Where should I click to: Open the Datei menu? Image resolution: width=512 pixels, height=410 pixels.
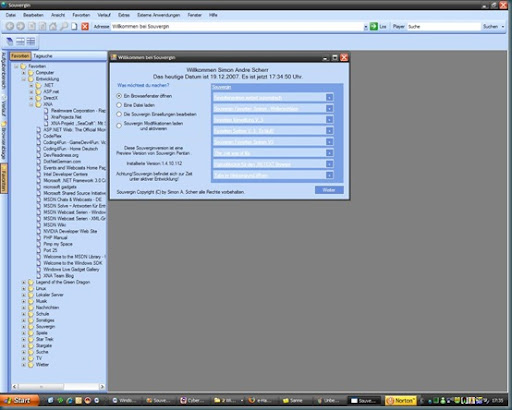(x=10, y=15)
